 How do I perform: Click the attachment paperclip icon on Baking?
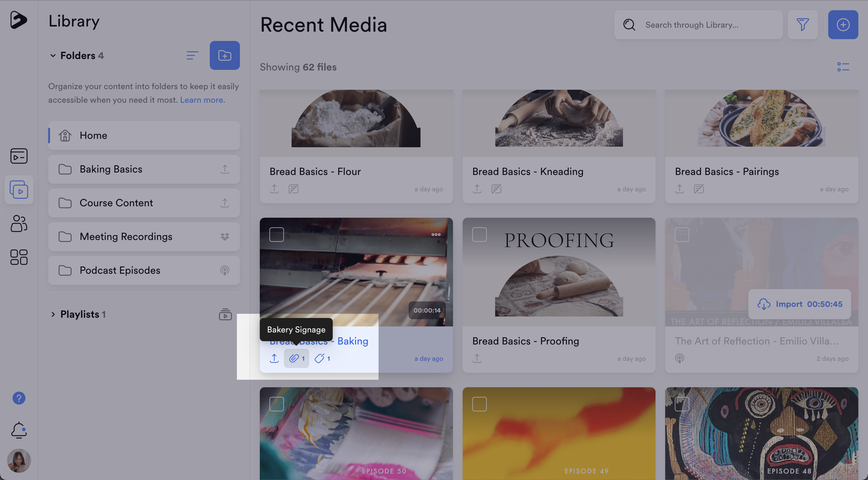(x=294, y=358)
